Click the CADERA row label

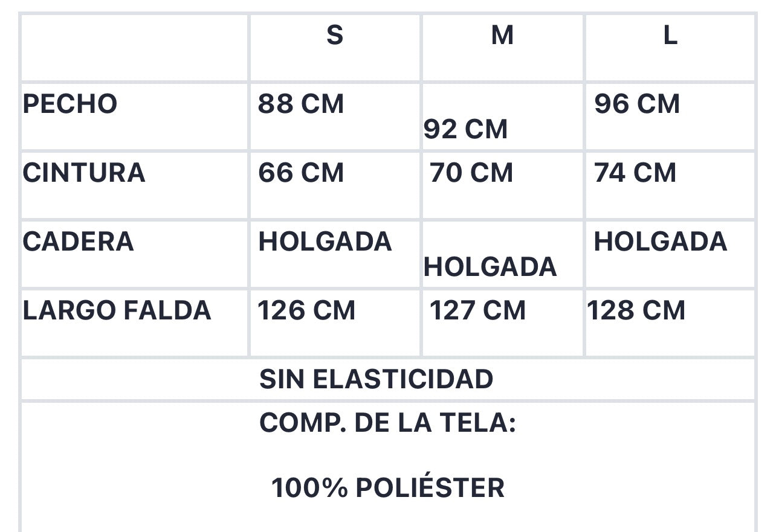78,242
